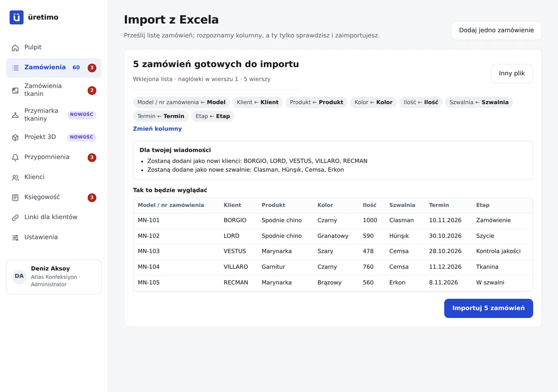The height and width of the screenshot is (392, 558).
Task: Click the Inny plik button
Action: click(x=512, y=74)
